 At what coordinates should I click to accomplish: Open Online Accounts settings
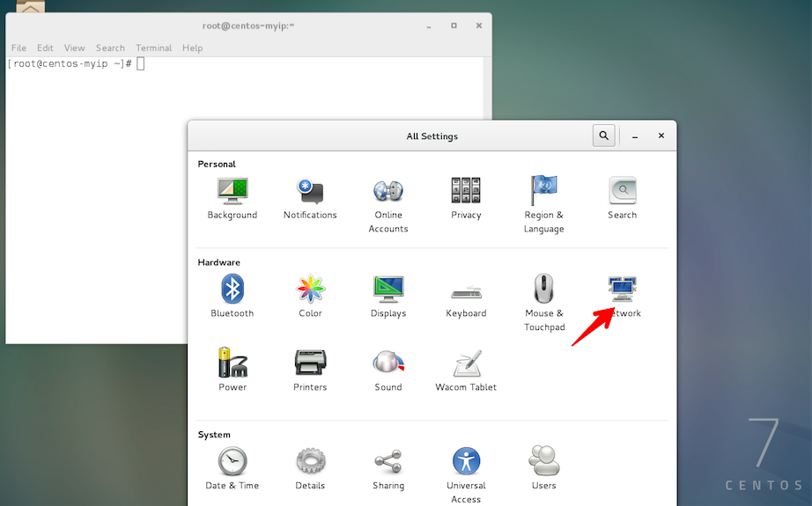click(388, 205)
